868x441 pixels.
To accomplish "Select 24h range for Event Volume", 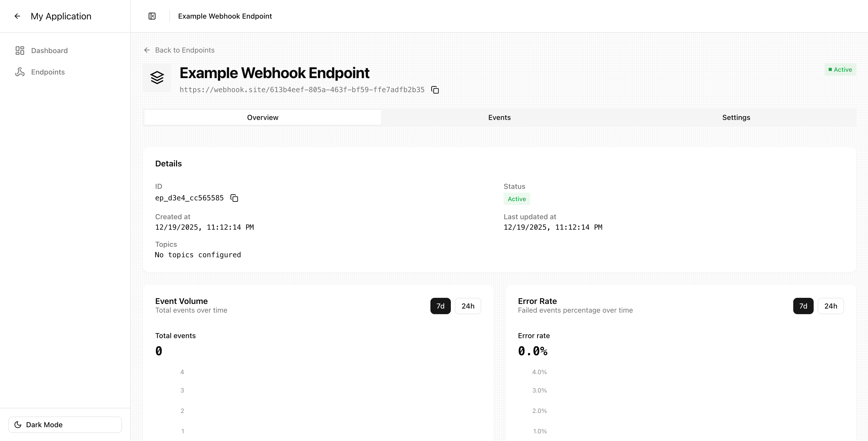I will [x=468, y=306].
